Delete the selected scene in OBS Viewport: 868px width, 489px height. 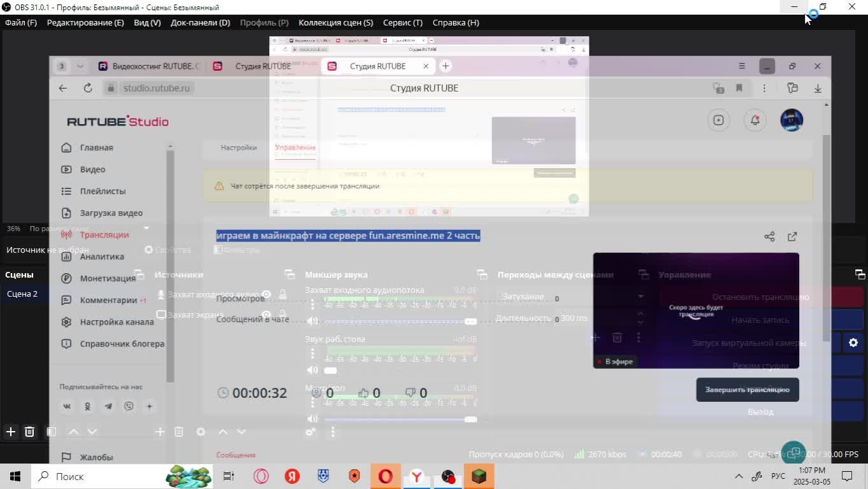29,432
